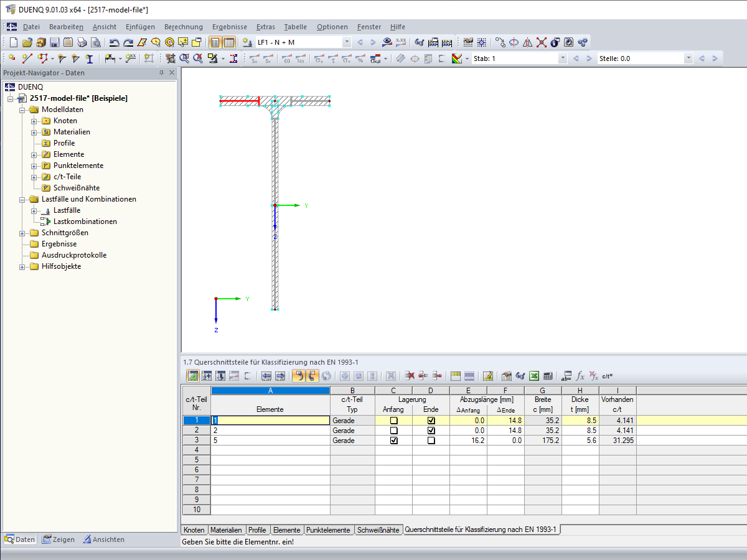Check Ende checkbox for c/t-Teil 3
Screen dimensions: 747x560
[431, 441]
